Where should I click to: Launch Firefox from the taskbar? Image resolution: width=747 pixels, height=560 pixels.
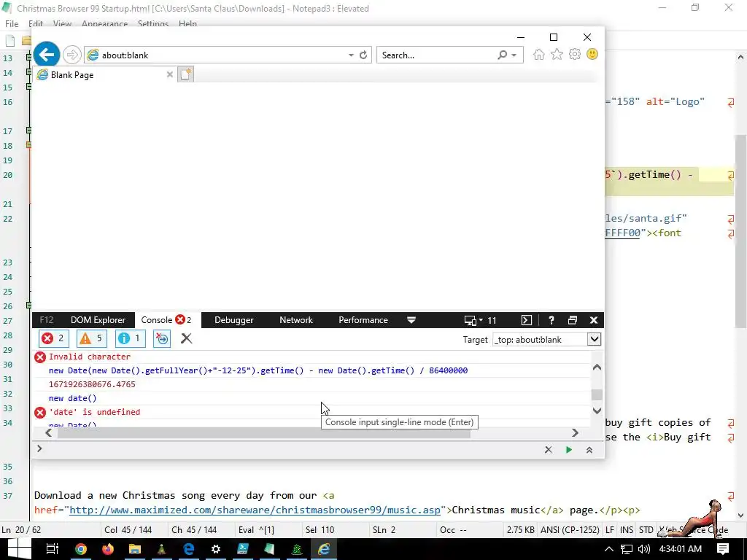pos(108,549)
